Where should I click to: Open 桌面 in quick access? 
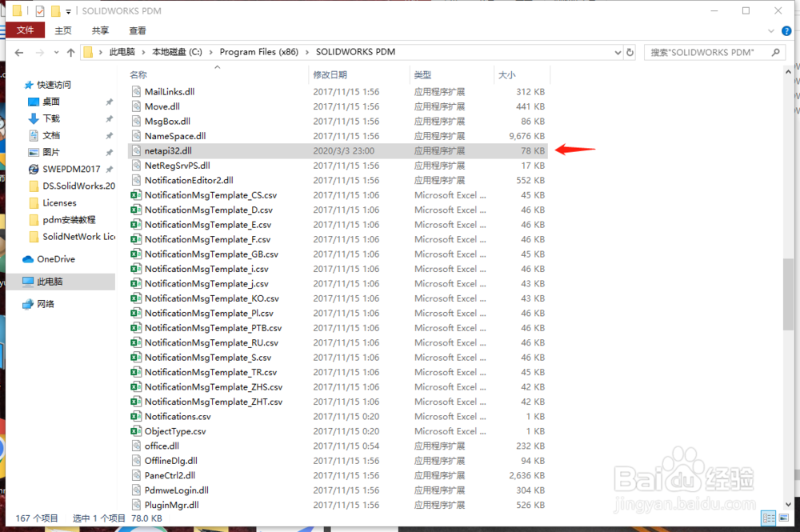pos(50,102)
